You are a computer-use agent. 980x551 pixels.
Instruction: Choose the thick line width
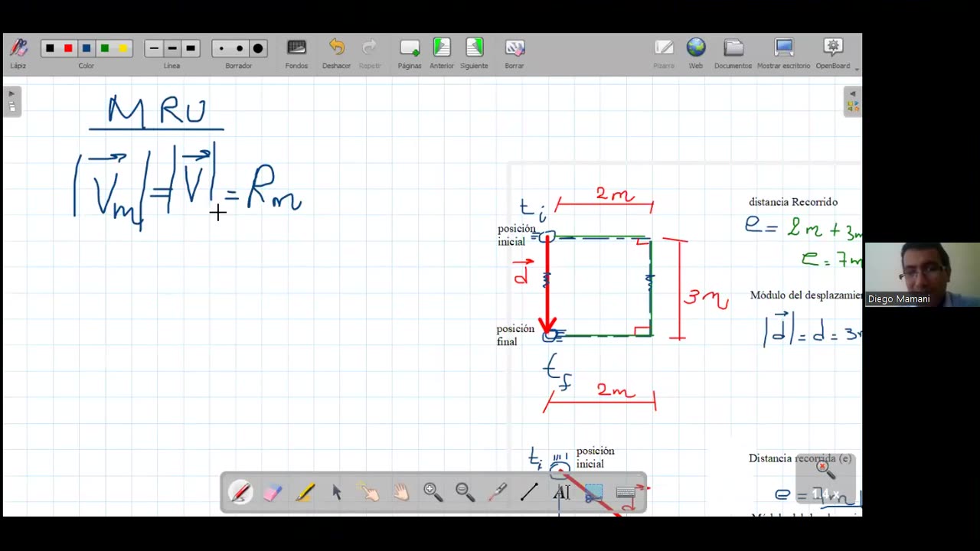(x=191, y=48)
